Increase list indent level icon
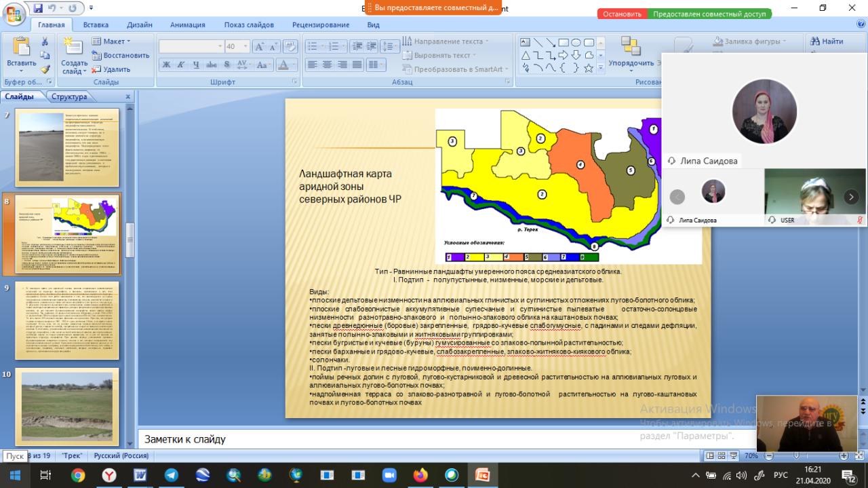This screenshot has width=868, height=488. click(x=370, y=47)
